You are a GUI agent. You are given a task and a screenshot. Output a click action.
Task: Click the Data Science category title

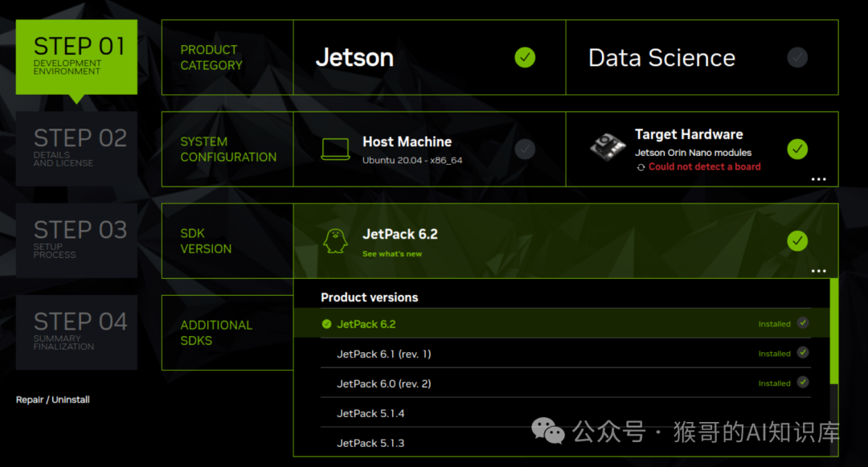point(661,58)
